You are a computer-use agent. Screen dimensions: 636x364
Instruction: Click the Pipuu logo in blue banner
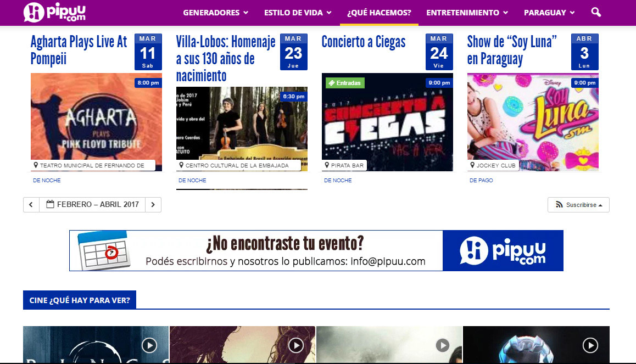503,250
